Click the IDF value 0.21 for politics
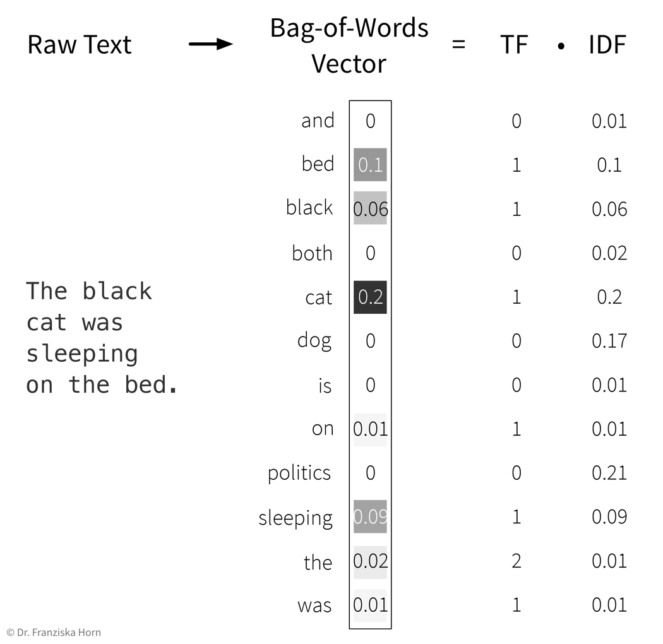663x644 pixels. 609,473
